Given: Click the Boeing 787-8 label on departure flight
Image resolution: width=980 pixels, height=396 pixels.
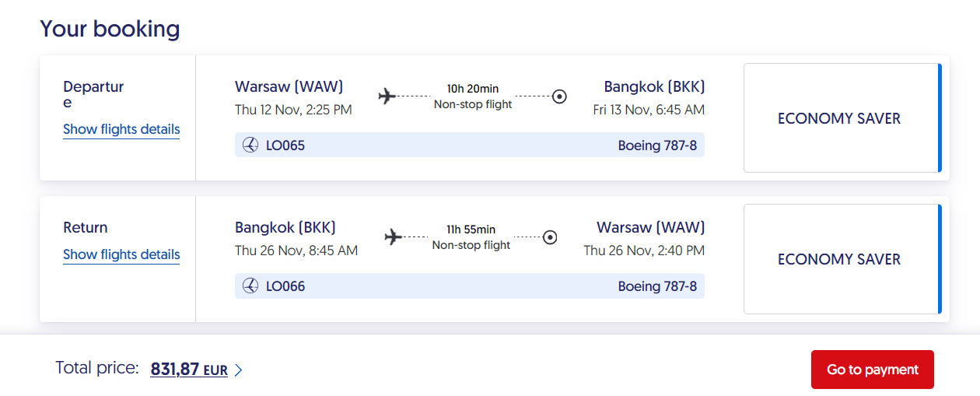Looking at the screenshot, I should click(657, 145).
